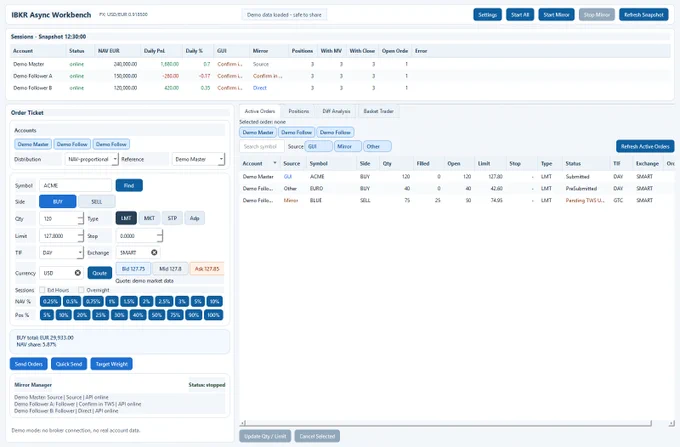
Task: Select 25% in the Pos % row
Action: tap(101, 315)
